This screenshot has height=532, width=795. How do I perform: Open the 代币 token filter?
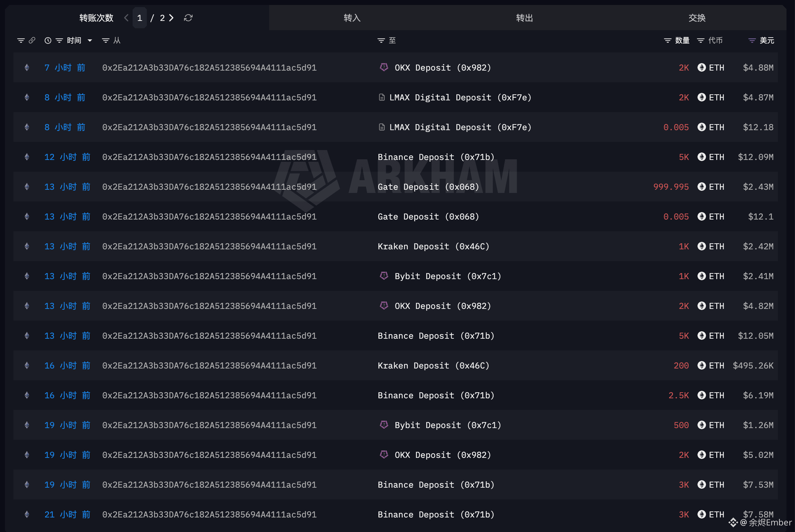tap(701, 40)
